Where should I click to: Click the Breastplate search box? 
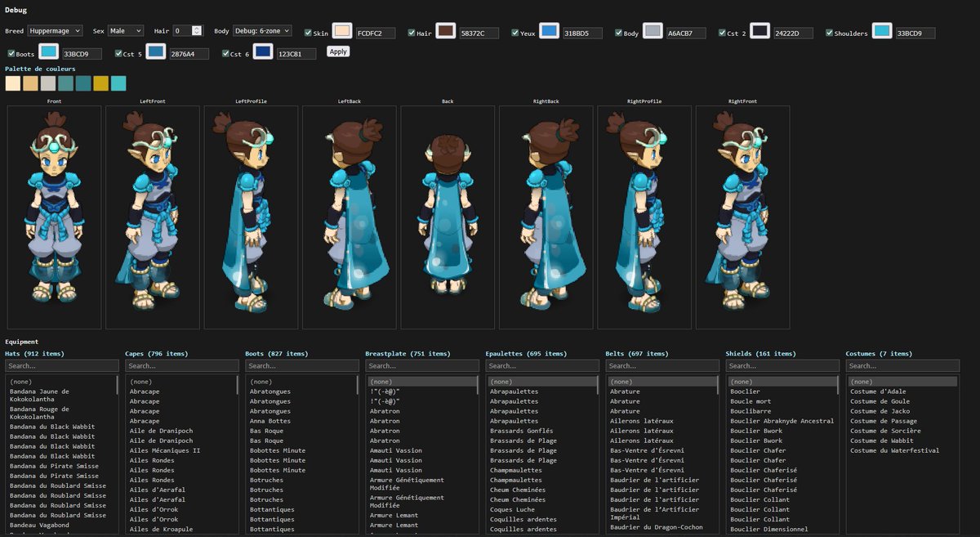pos(422,366)
